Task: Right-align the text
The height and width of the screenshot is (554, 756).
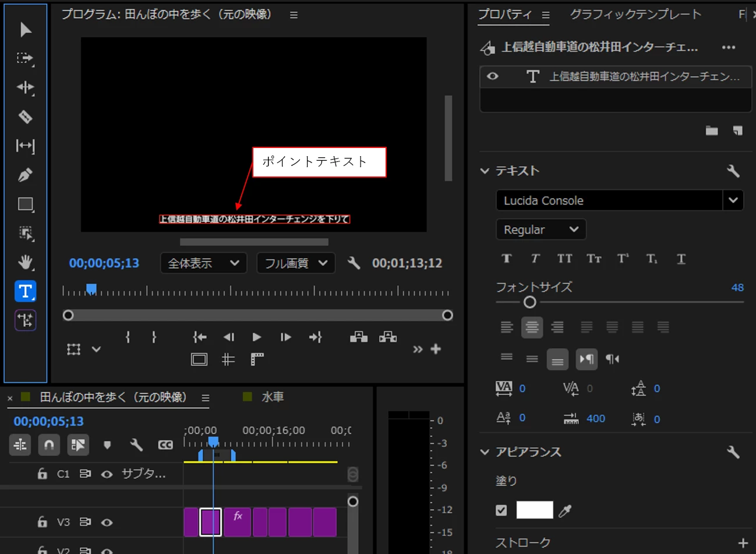Action: [557, 327]
